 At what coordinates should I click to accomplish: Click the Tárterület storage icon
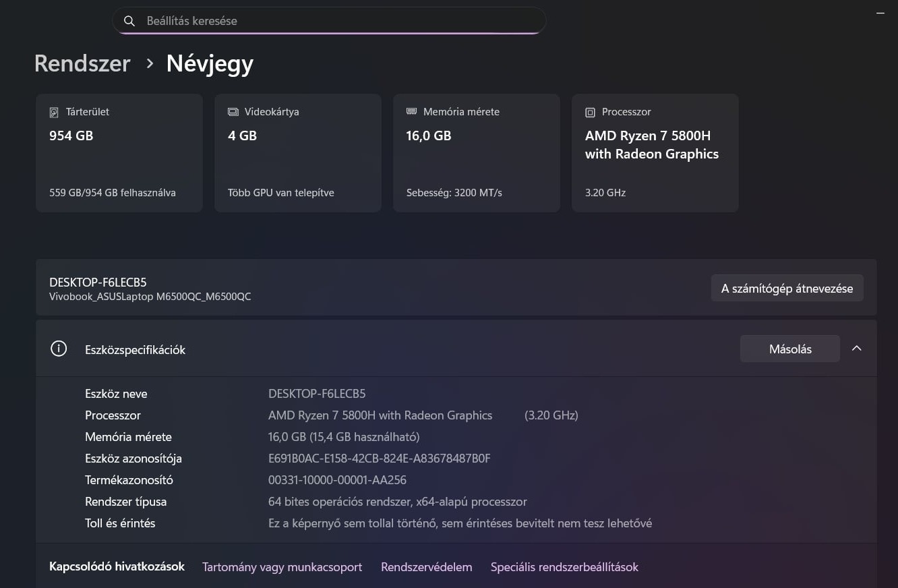(54, 113)
